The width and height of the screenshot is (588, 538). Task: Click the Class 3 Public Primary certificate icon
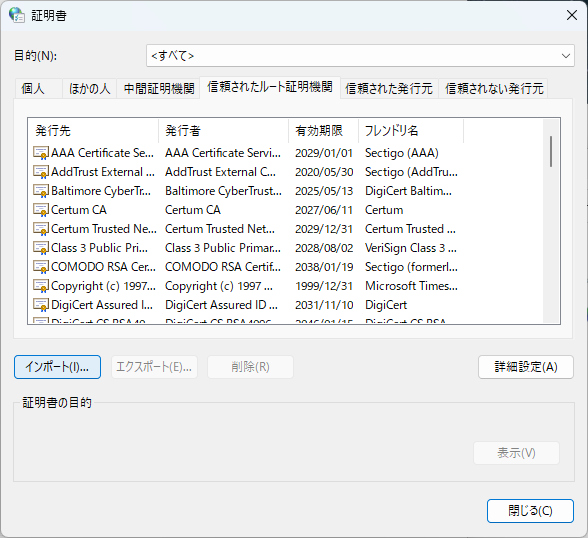pyautogui.click(x=41, y=248)
